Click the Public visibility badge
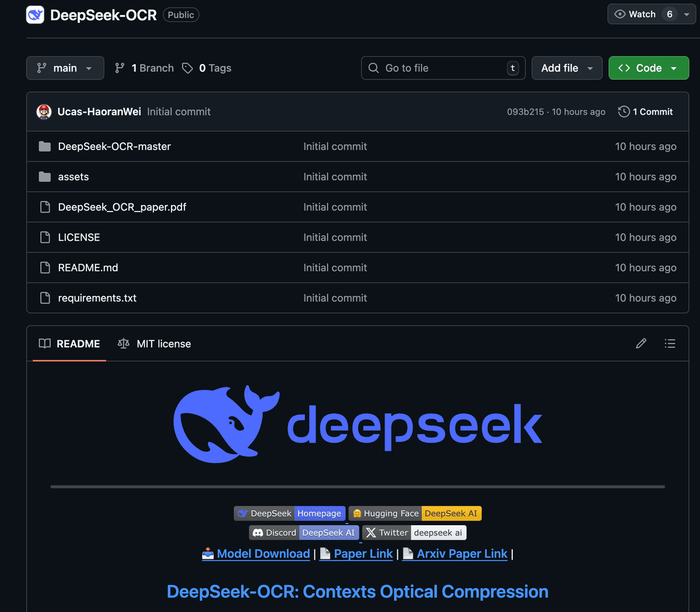 [181, 15]
